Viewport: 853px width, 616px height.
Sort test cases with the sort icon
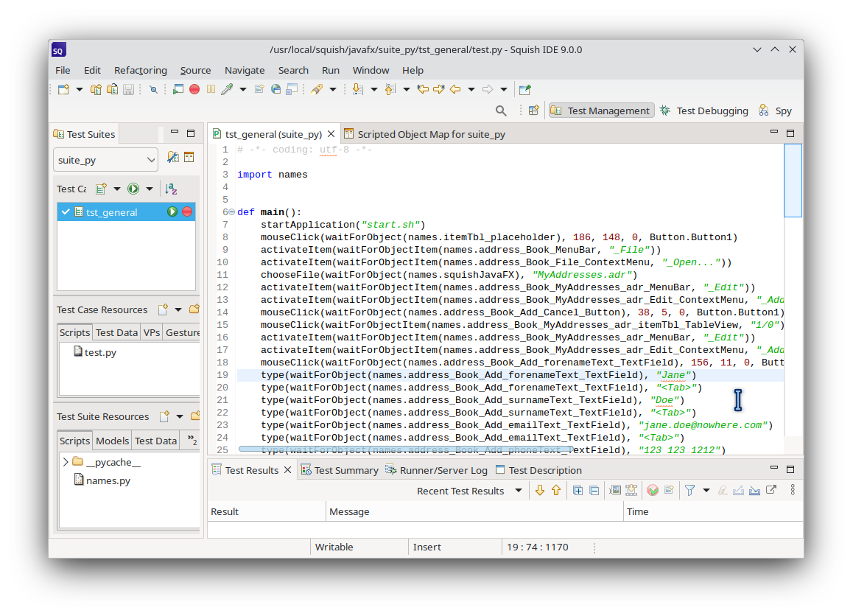(x=171, y=189)
